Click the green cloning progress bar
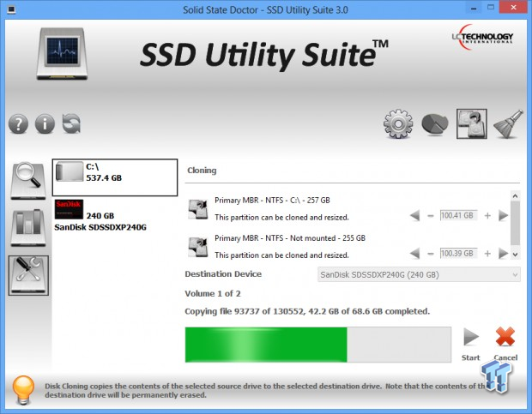 (318, 345)
